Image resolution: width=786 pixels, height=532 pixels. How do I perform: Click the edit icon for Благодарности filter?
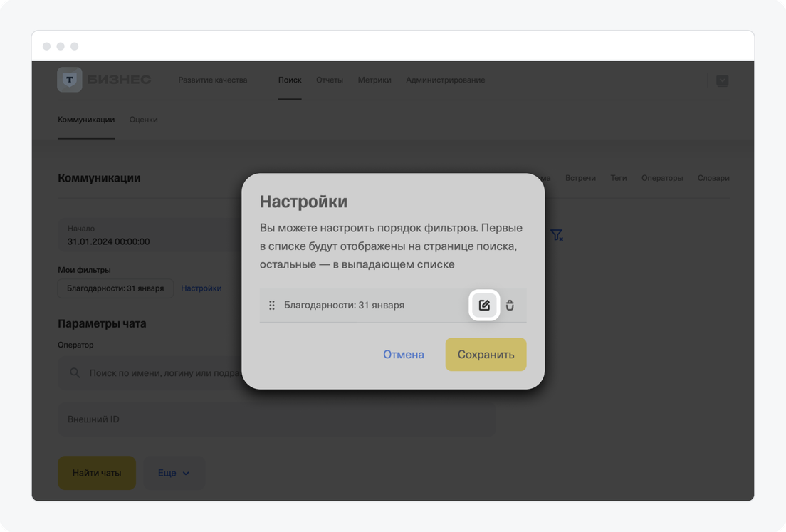pyautogui.click(x=484, y=306)
